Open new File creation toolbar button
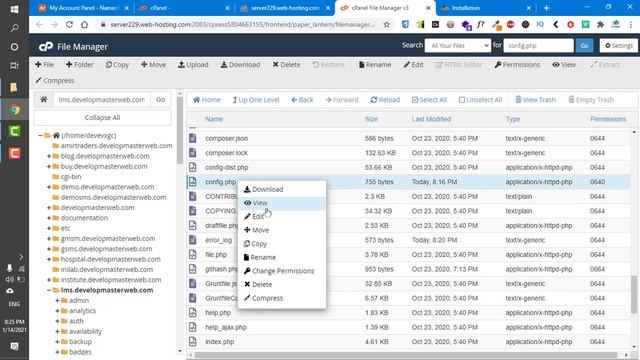Viewport: 640px width, 360px height. pos(44,64)
